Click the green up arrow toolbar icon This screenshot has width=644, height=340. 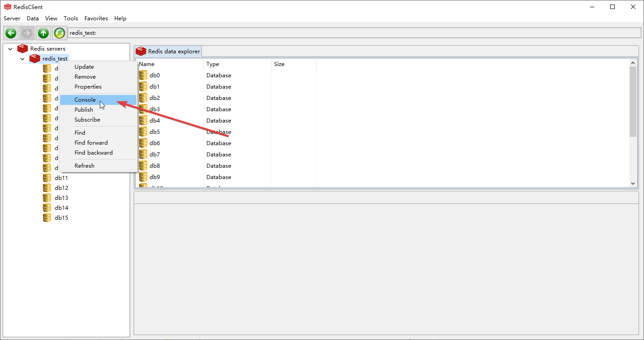(43, 33)
